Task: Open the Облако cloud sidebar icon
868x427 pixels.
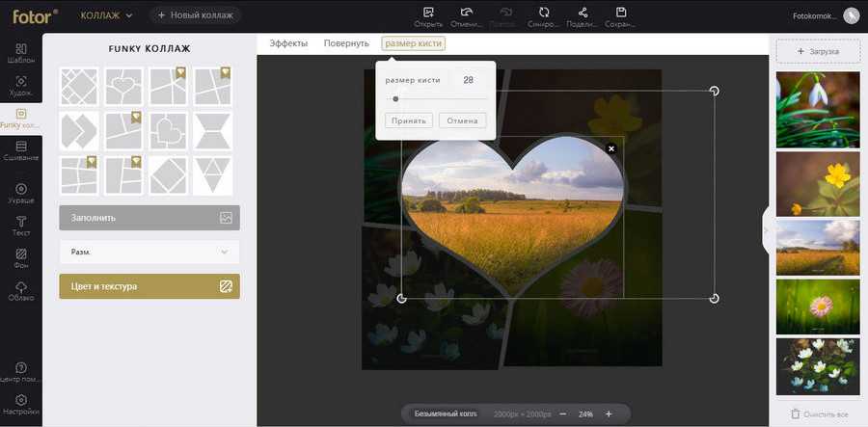Action: pyautogui.click(x=21, y=291)
